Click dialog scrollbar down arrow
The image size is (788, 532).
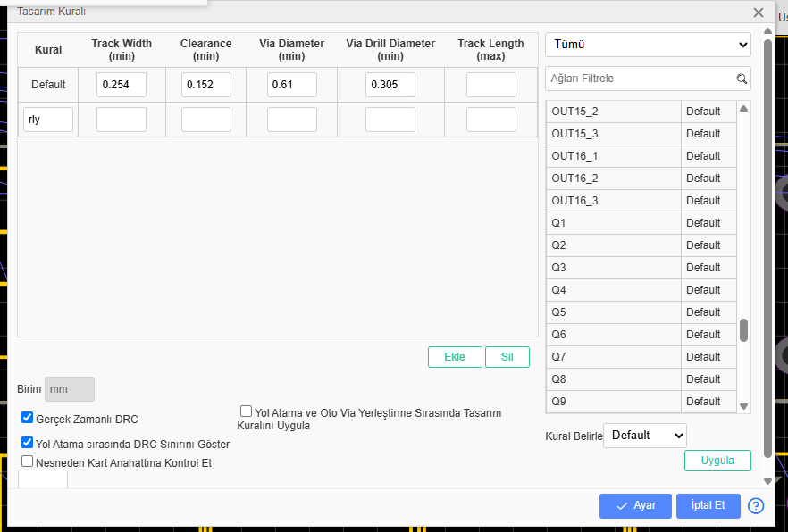pyautogui.click(x=767, y=481)
